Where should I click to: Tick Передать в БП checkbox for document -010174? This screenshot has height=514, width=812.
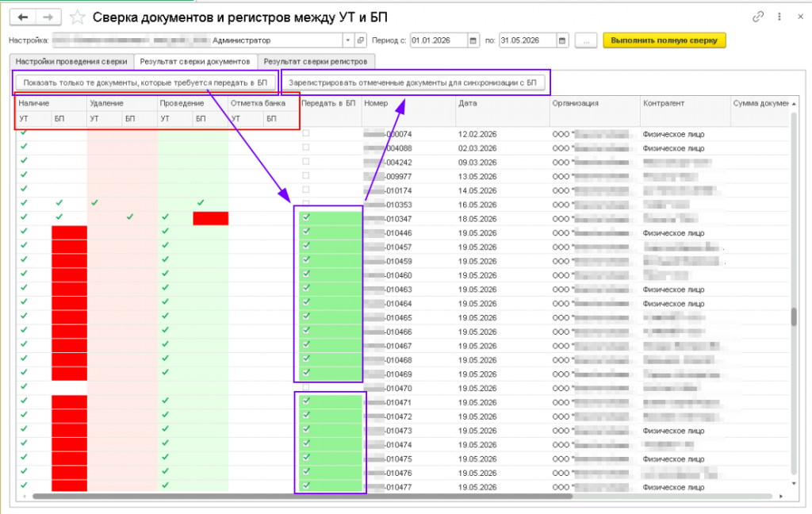pos(306,190)
